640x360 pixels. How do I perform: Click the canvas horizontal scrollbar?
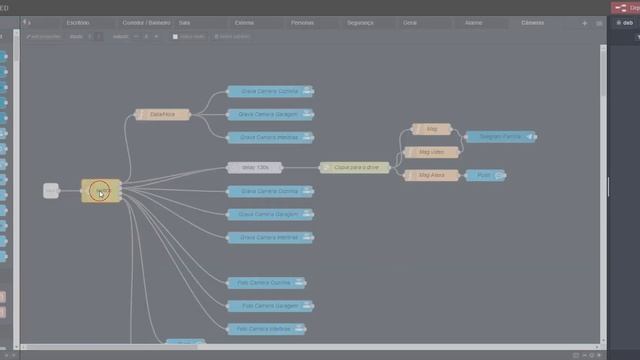pos(310,347)
